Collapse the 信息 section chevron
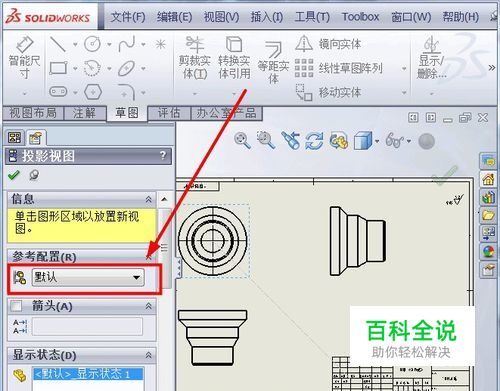Viewport: 500px width, 391px height. (x=149, y=199)
